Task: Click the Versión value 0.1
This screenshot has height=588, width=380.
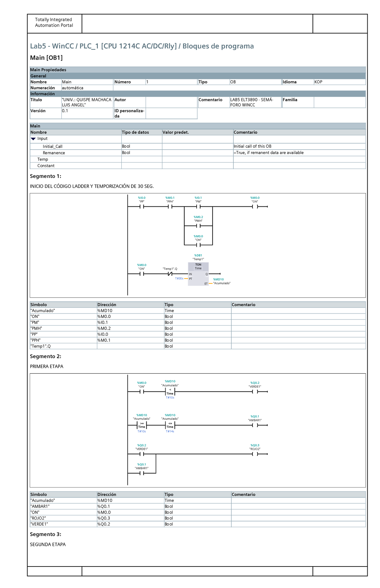Action: pyautogui.click(x=65, y=111)
